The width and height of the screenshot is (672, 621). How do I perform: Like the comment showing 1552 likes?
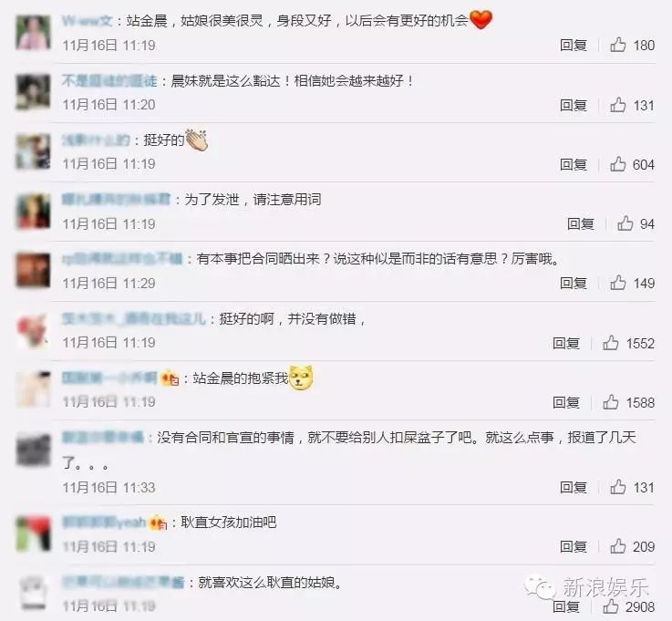click(x=611, y=343)
